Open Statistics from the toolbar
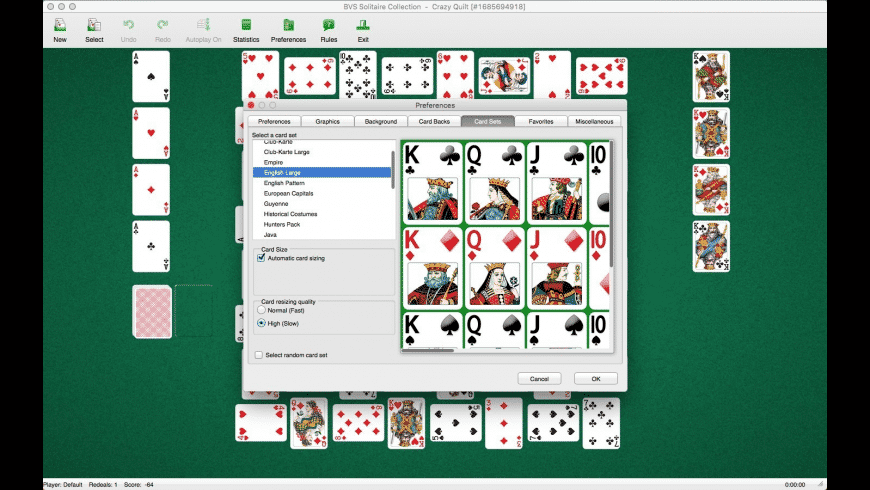The height and width of the screenshot is (490, 870). point(246,31)
